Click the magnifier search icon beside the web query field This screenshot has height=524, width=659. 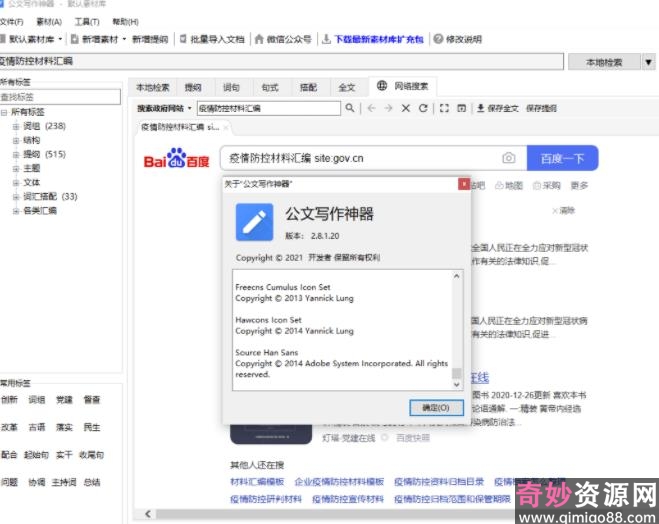coord(350,108)
